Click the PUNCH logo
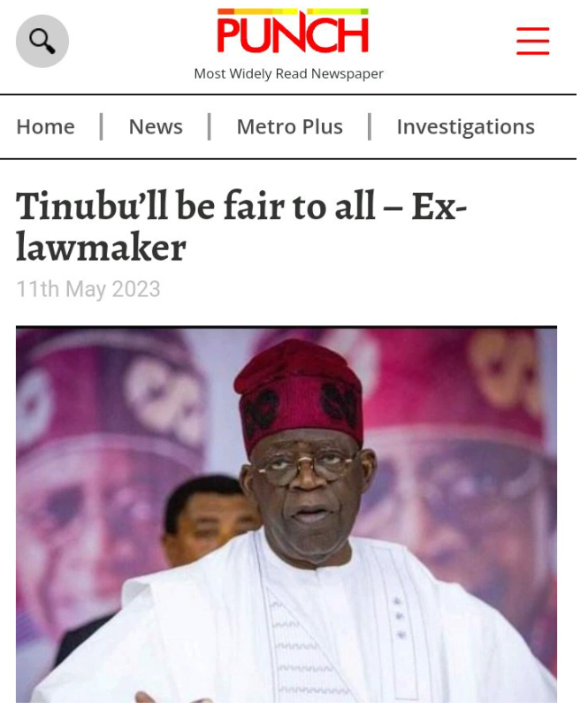Image resolution: width=588 pixels, height=709 pixels. pos(293,31)
